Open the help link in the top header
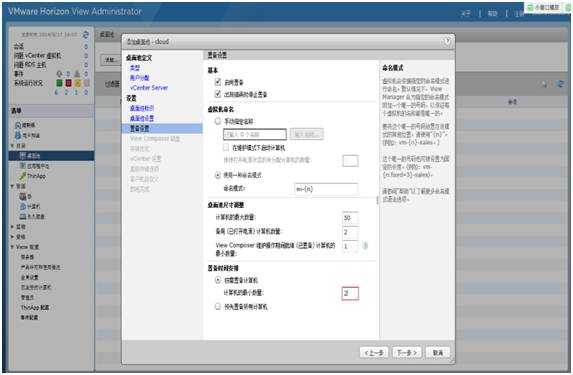Screen dimensions: 573x375 coord(493,14)
